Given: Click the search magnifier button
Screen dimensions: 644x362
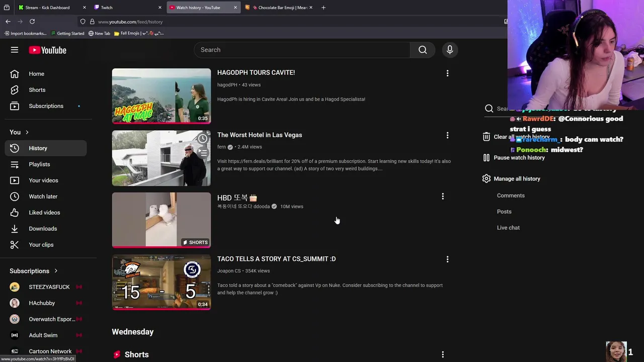Looking at the screenshot, I should point(423,50).
